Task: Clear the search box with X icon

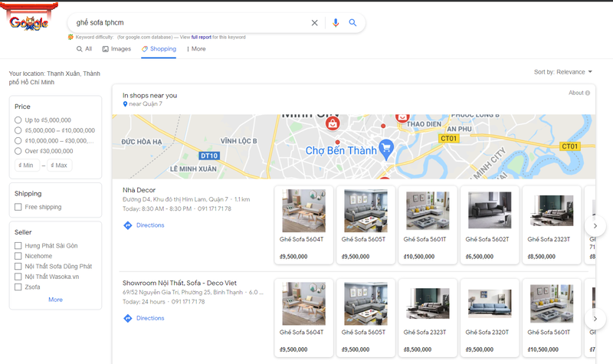Action: (x=314, y=23)
